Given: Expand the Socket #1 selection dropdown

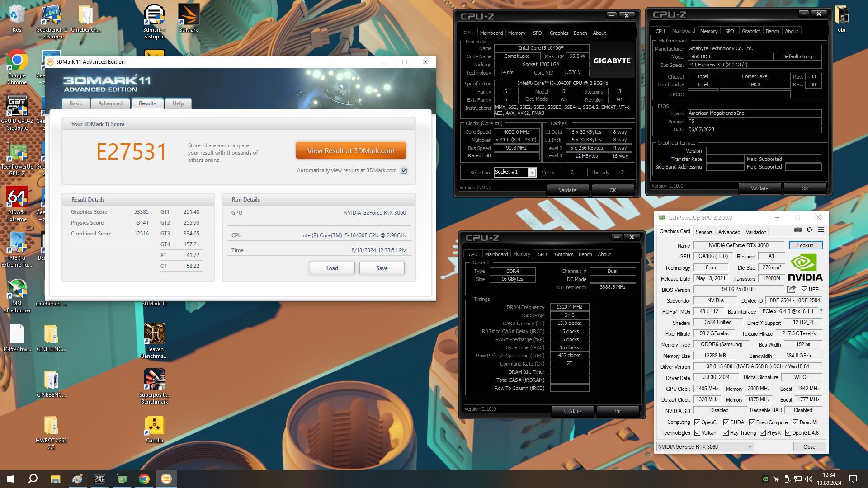Looking at the screenshot, I should [x=532, y=172].
